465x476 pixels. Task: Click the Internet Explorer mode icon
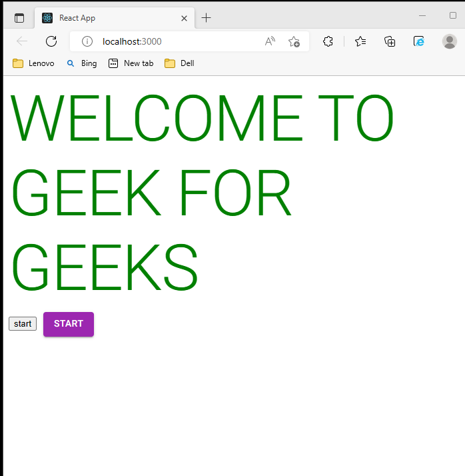click(x=419, y=41)
